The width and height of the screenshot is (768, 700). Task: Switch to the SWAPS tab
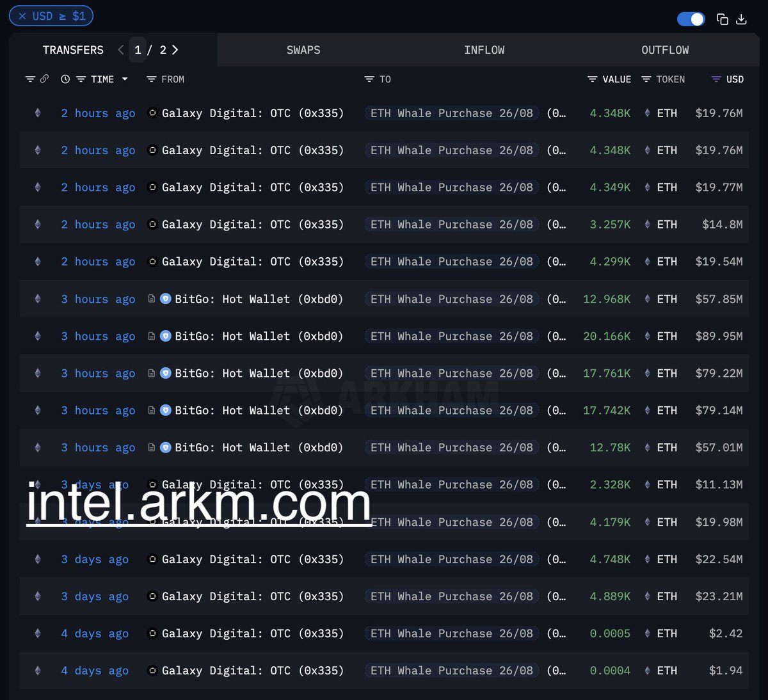click(303, 50)
